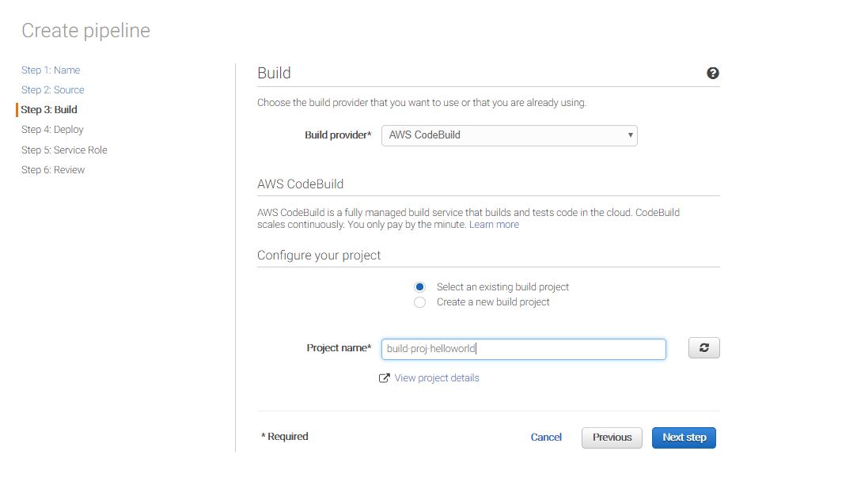Select Step 3: Build in sidebar
The image size is (857, 504).
49,110
